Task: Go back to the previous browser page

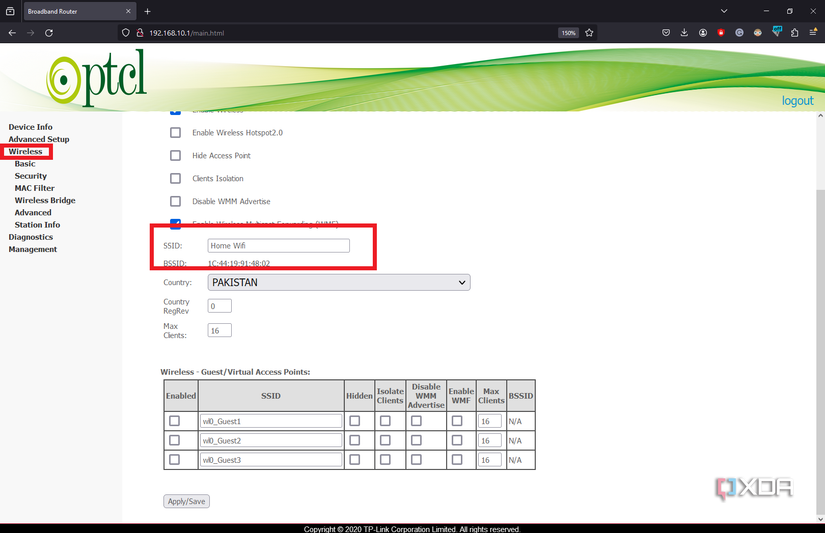Action: 12,33
